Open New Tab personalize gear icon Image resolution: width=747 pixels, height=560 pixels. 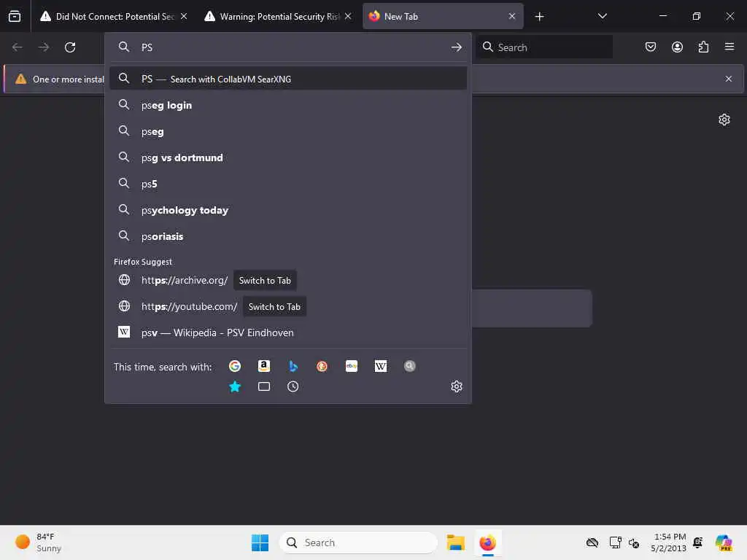[x=724, y=120]
